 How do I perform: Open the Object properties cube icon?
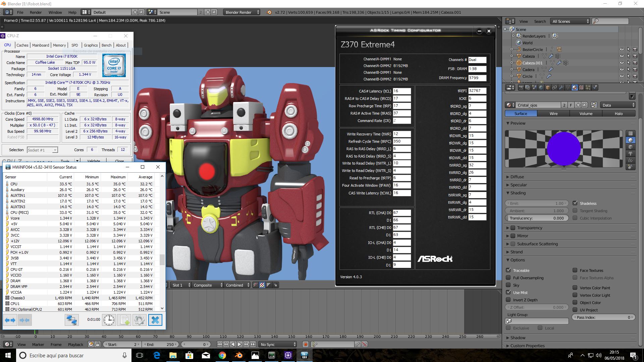tap(548, 88)
